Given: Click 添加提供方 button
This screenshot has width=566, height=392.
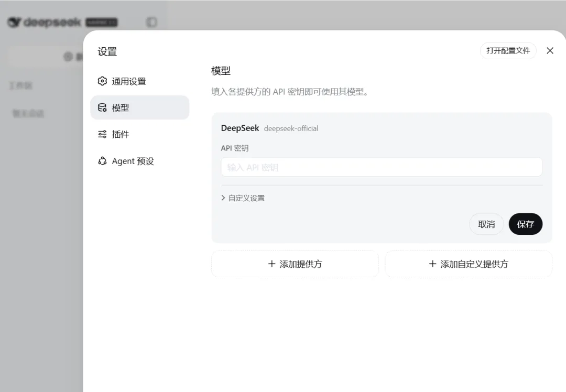Looking at the screenshot, I should tap(295, 264).
